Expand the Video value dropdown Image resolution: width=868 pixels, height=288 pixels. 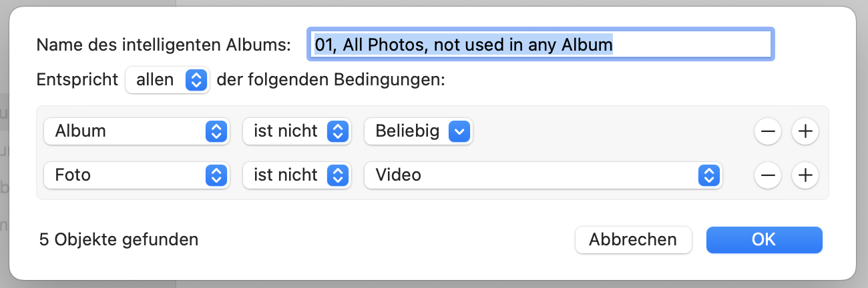point(543,175)
